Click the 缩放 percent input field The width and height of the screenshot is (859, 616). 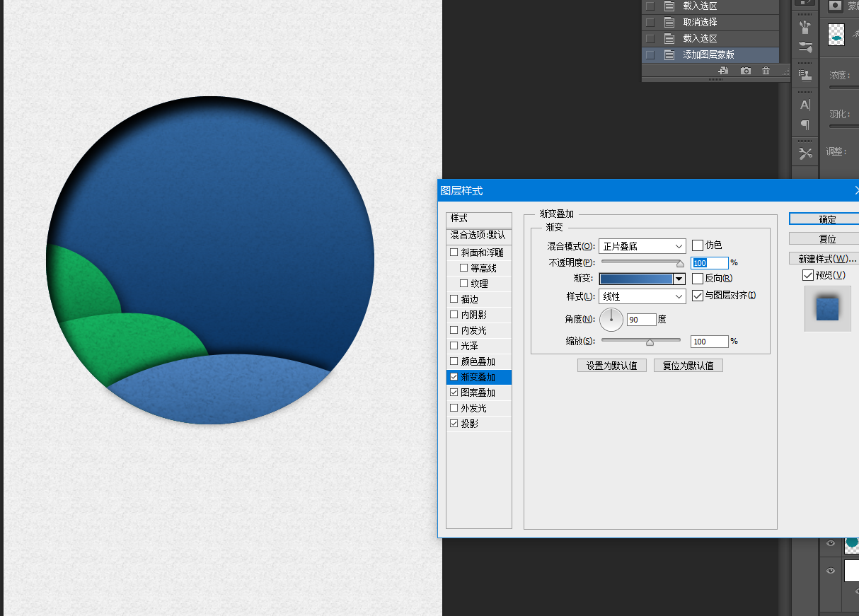tap(710, 341)
